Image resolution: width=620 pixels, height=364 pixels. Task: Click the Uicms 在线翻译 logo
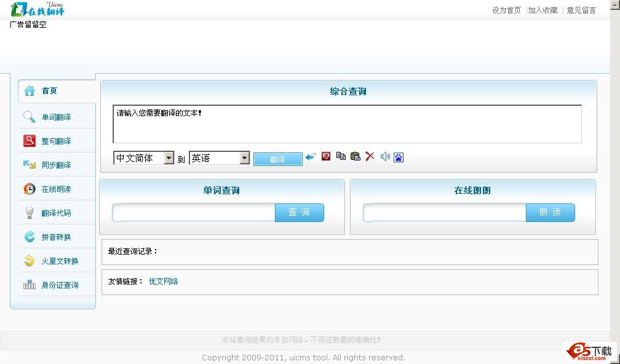[37, 9]
